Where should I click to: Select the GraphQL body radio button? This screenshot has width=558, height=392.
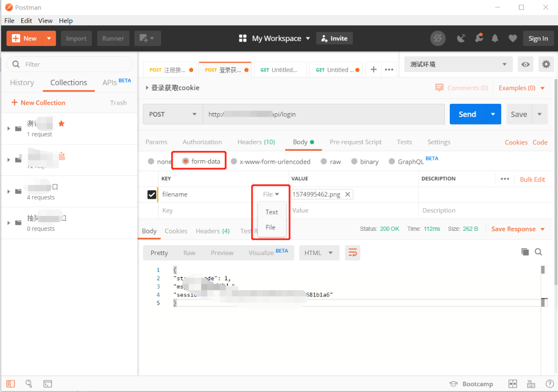[392, 162]
